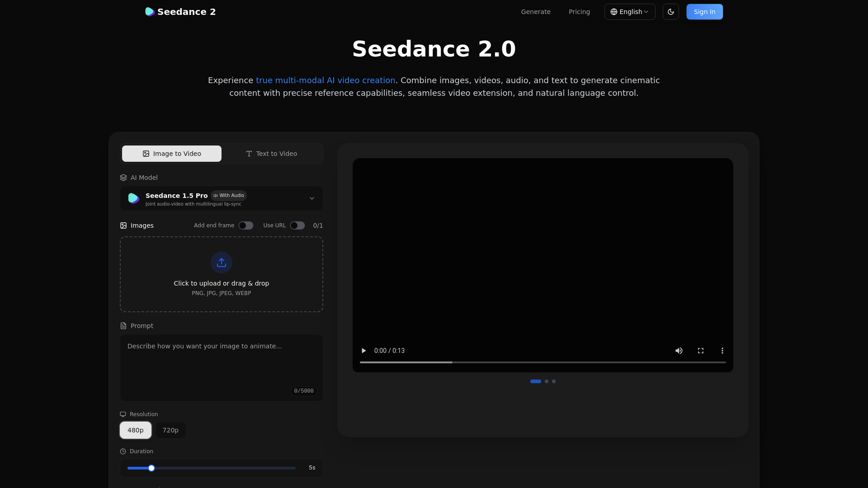Play the preview video
Image resolution: width=868 pixels, height=488 pixels.
pyautogui.click(x=363, y=351)
